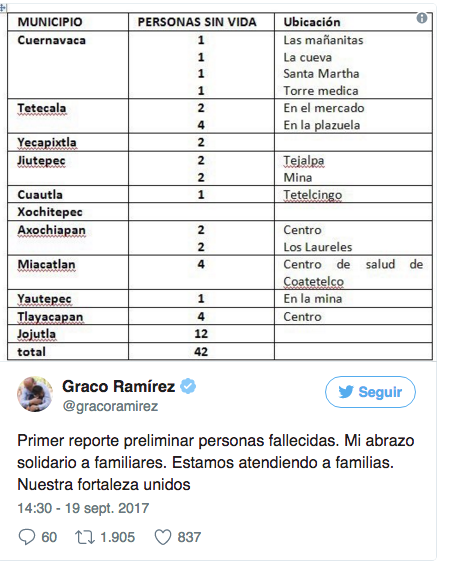Click the Jojutla row in the table
Image resolution: width=450 pixels, height=570 pixels.
click(220, 334)
